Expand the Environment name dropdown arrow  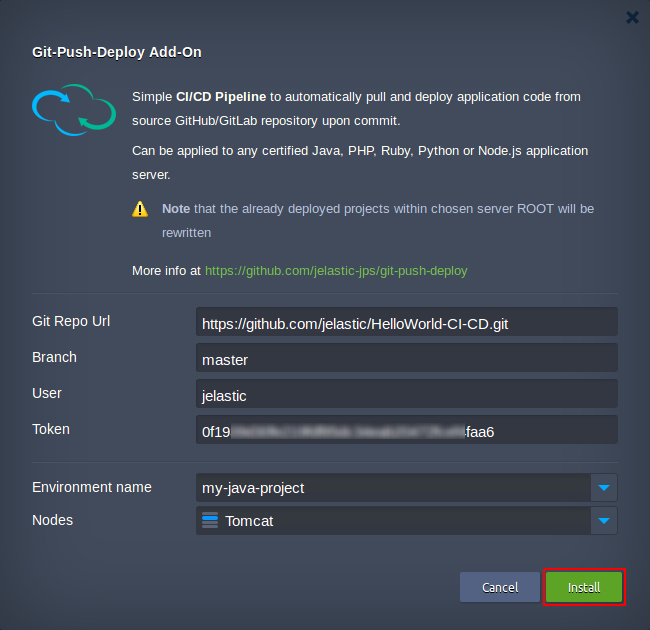click(604, 488)
